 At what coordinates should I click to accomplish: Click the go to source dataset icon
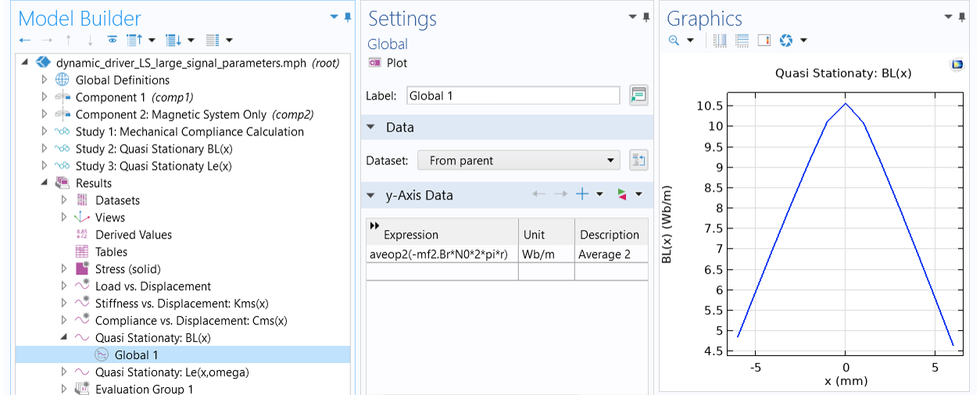click(x=638, y=160)
